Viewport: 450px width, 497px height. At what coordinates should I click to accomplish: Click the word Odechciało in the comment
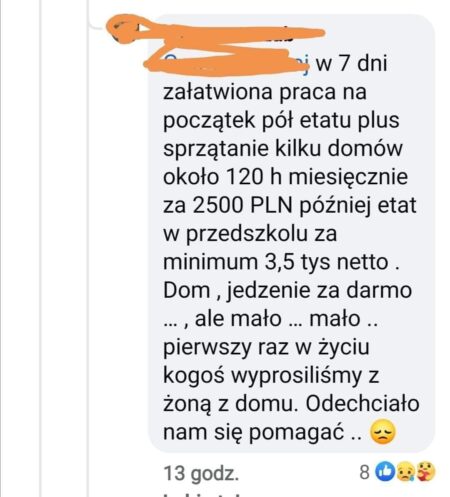coord(362,404)
